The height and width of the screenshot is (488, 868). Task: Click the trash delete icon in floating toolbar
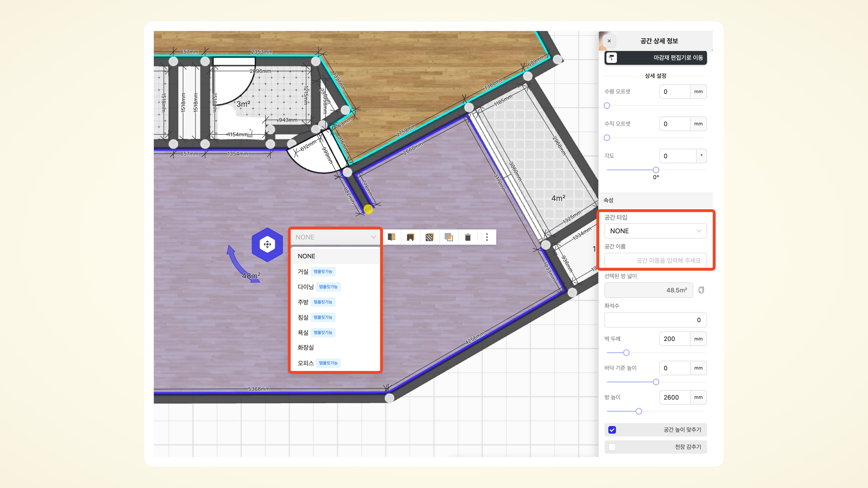point(468,237)
